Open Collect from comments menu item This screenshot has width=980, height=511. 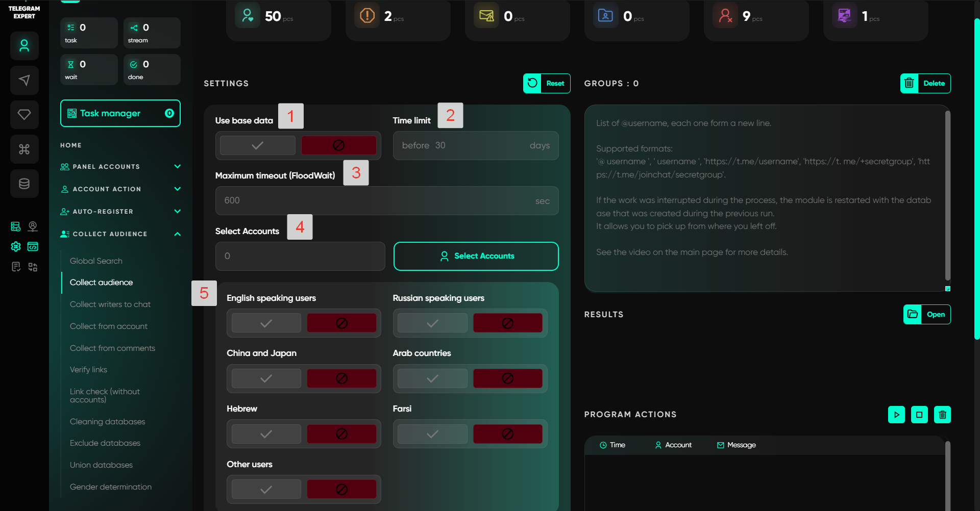tap(112, 348)
